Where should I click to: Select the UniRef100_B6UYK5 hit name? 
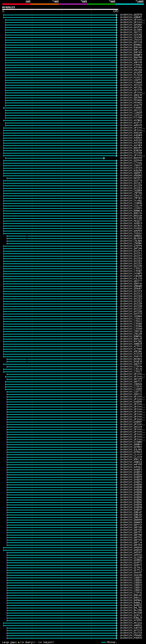[131, 158]
